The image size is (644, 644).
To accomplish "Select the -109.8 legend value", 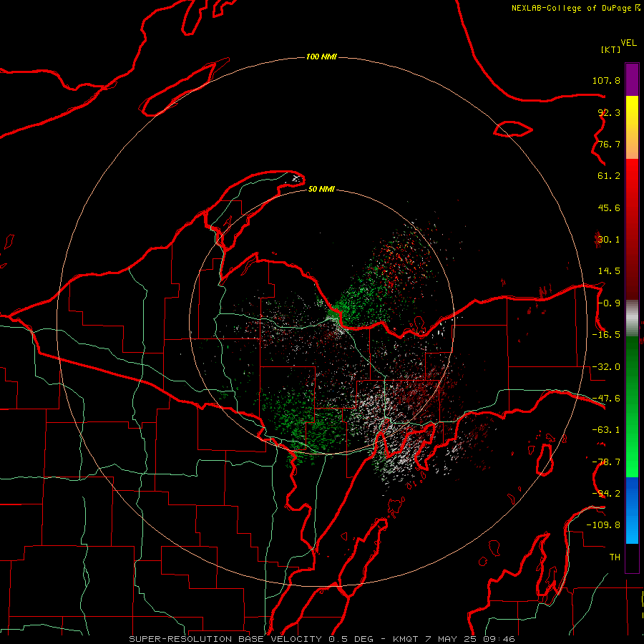I will click(603, 525).
